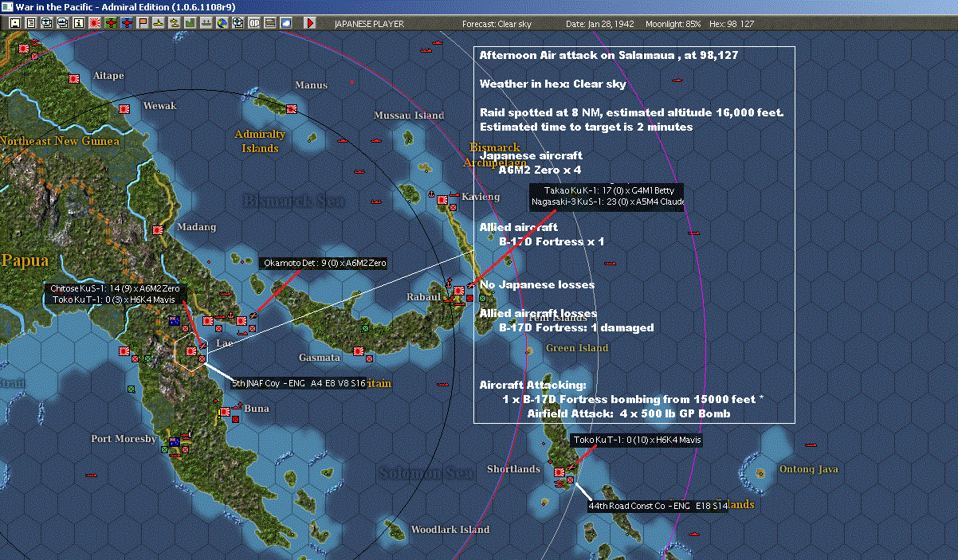This screenshot has width=958, height=560.
Task: Click the Moonlight: 85% status text
Action: pos(673,24)
